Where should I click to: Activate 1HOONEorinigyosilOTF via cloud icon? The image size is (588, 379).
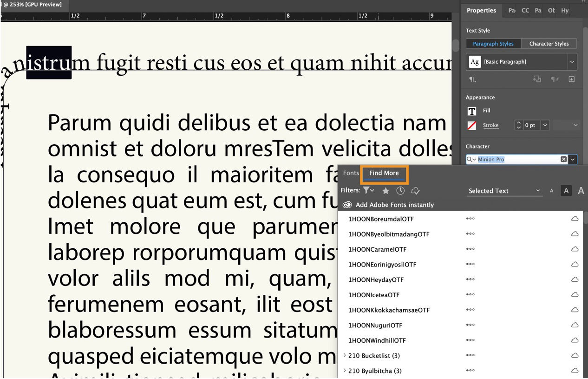pyautogui.click(x=575, y=265)
